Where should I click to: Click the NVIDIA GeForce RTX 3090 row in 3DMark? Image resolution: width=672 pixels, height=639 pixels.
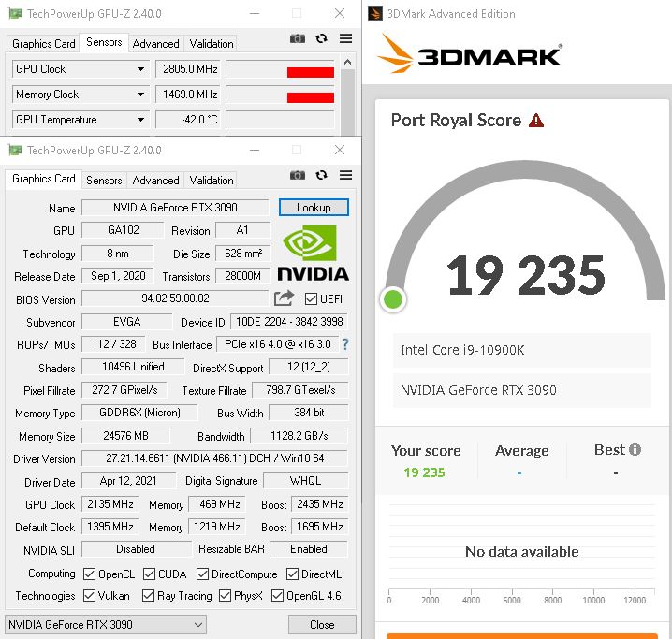(522, 390)
